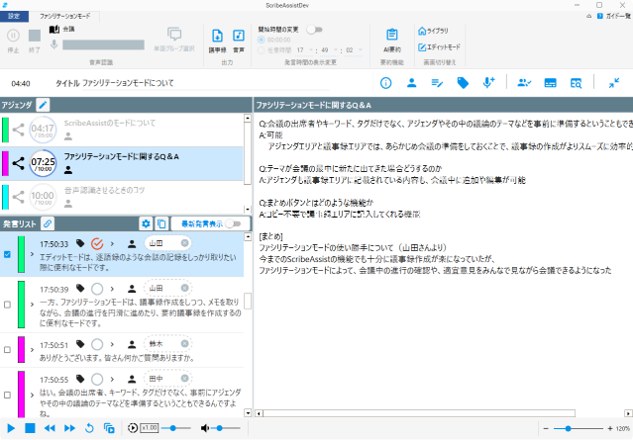Check the checkbox for the 17:50:51 utterance
Viewport: 633px width, 440px height.
(7, 350)
